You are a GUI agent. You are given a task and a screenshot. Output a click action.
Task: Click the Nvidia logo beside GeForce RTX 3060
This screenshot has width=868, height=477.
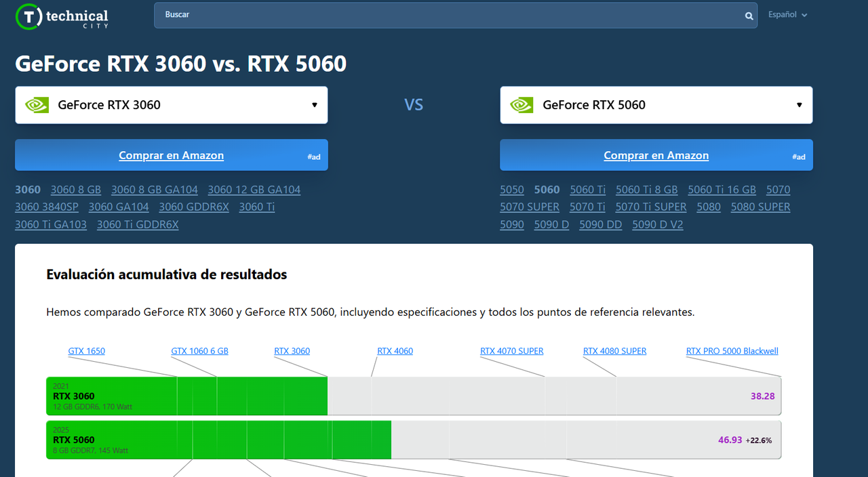pyautogui.click(x=37, y=105)
